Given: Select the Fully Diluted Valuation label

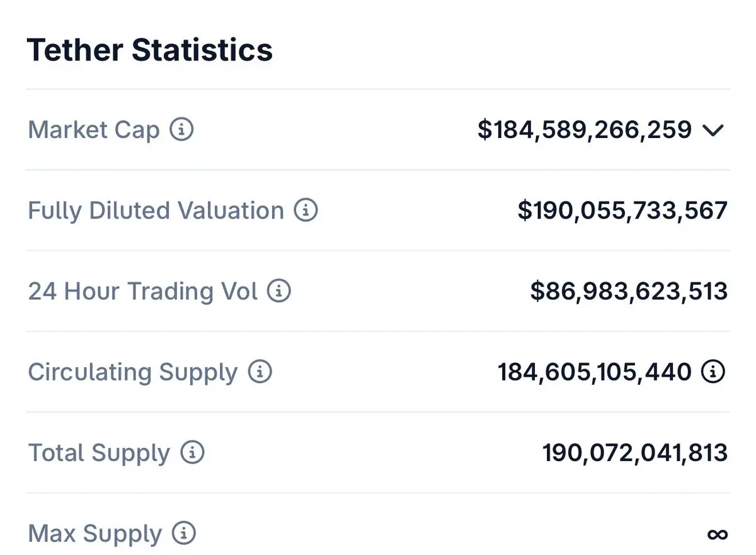Looking at the screenshot, I should (156, 210).
